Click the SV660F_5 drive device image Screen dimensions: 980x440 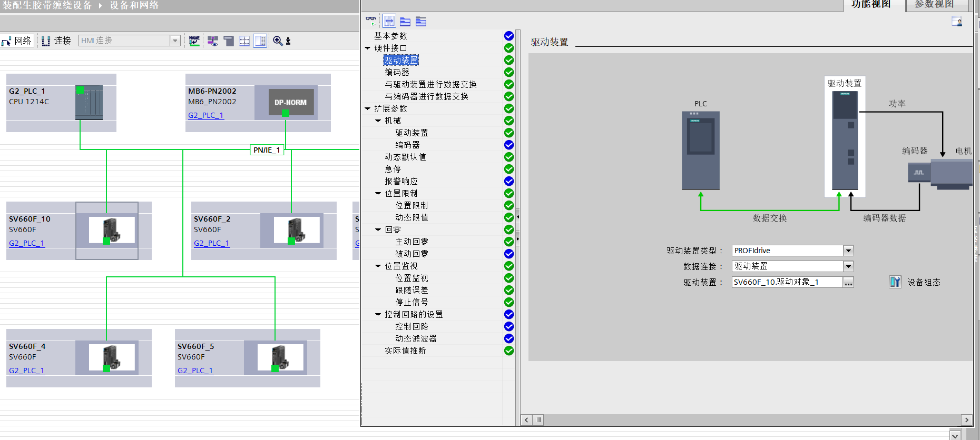tap(280, 358)
